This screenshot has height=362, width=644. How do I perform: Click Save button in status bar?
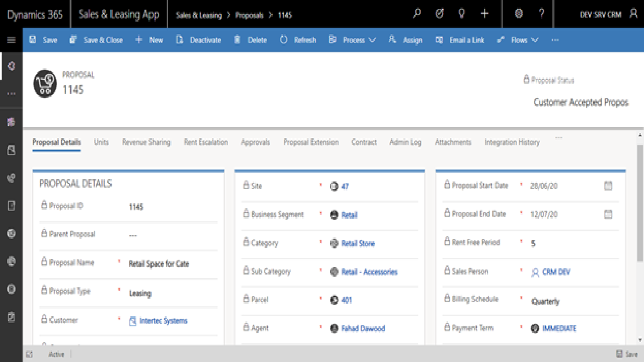coord(627,354)
